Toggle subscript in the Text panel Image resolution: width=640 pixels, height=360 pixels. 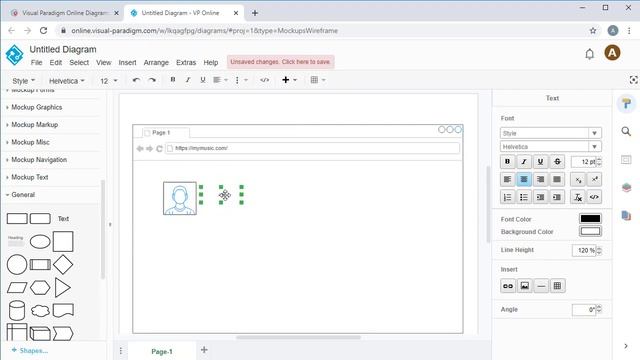[x=578, y=179]
